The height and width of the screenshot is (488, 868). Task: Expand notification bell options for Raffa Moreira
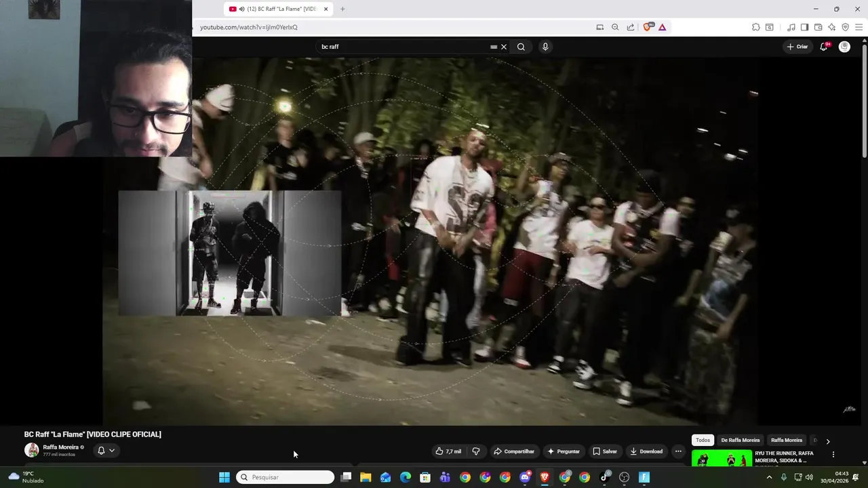[x=106, y=450]
